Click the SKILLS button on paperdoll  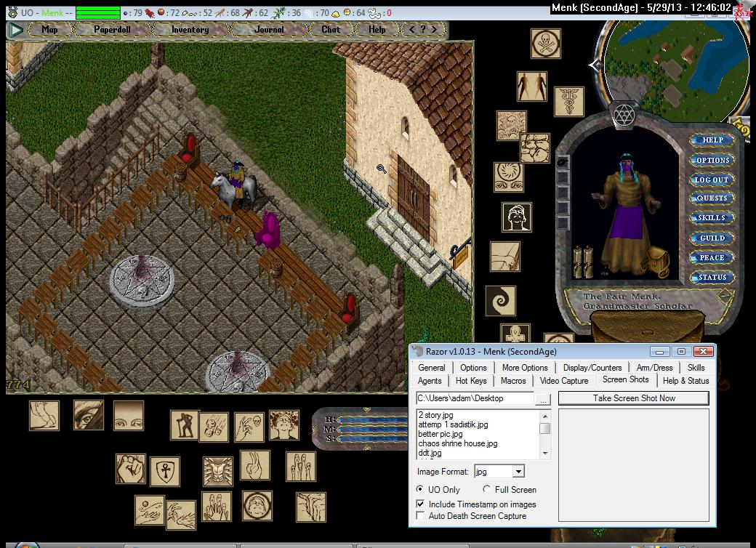pos(712,218)
